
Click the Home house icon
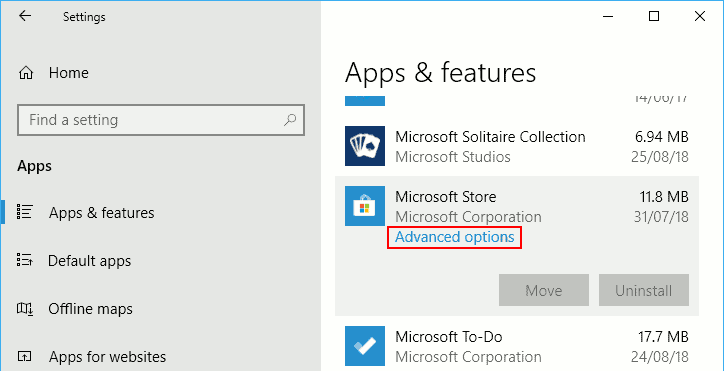click(25, 73)
